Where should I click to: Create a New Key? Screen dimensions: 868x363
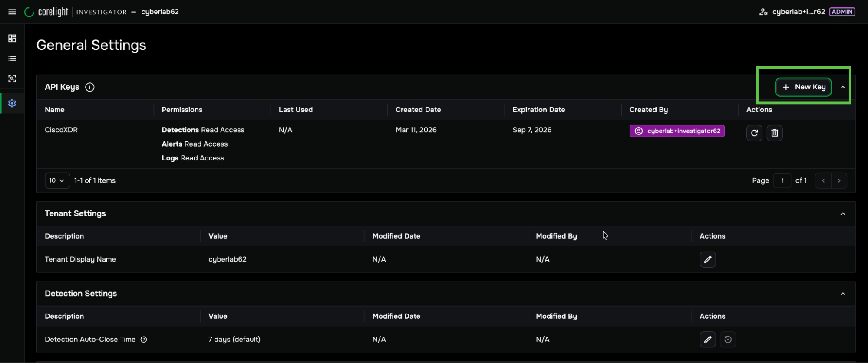click(x=803, y=87)
